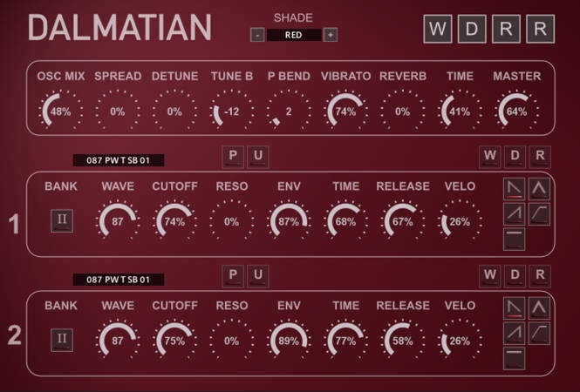580x392 pixels.
Task: Toggle the BANK II switch in section 1
Action: tap(62, 221)
